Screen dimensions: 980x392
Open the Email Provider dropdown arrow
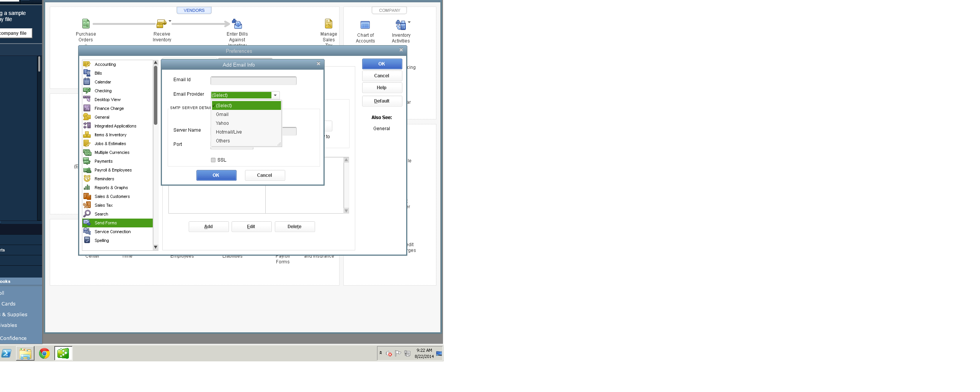275,95
